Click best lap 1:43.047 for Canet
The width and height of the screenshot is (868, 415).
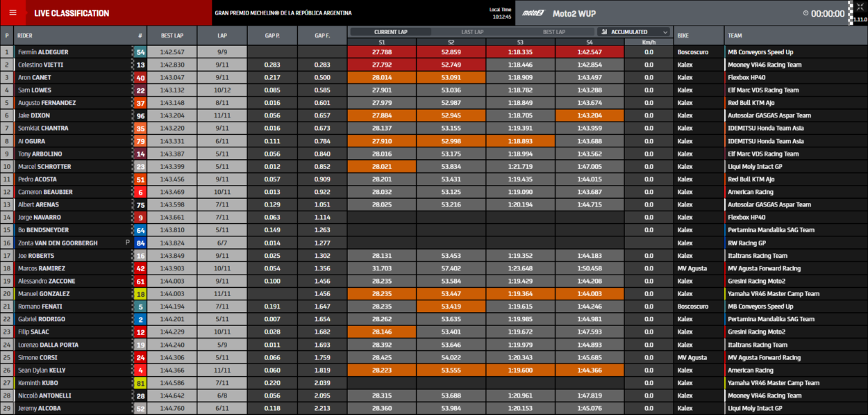tap(172, 77)
